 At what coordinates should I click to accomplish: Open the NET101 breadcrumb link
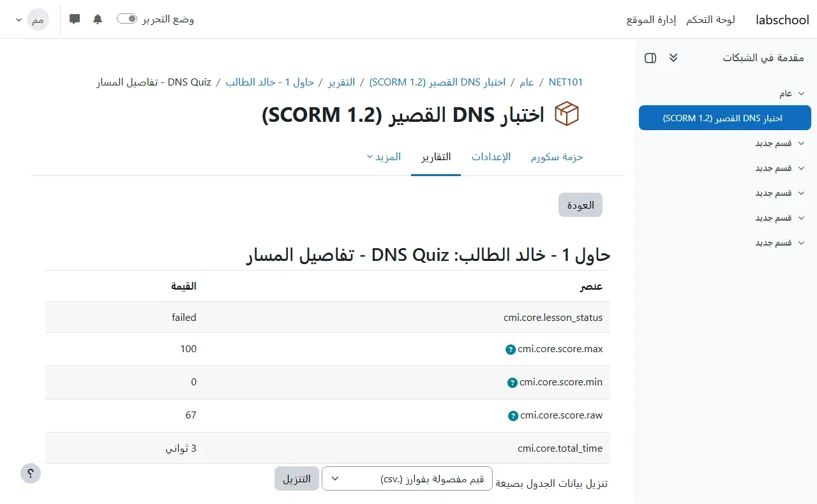pyautogui.click(x=566, y=82)
